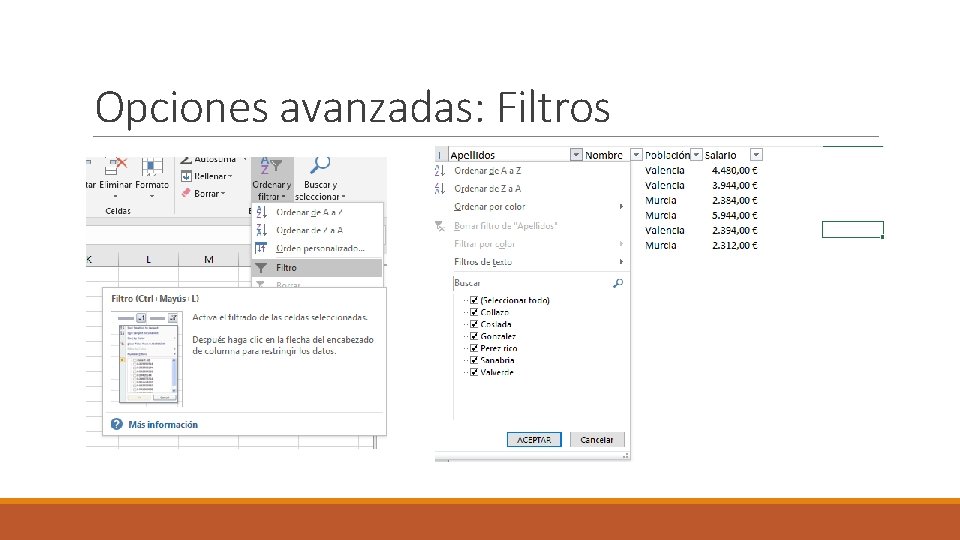The image size is (960, 540).
Task: Open the Nombre filter dropdown arrow
Action: [x=636, y=155]
